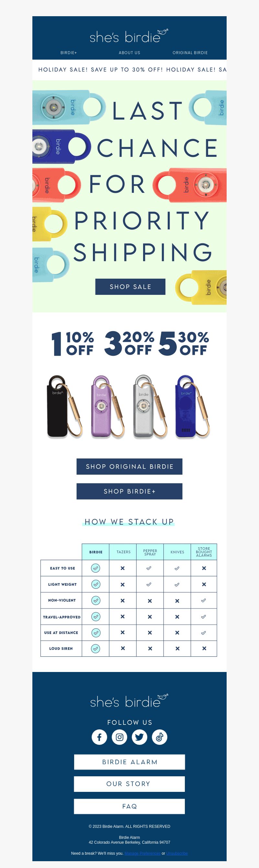Click the SHOP SALE button

coord(130,287)
